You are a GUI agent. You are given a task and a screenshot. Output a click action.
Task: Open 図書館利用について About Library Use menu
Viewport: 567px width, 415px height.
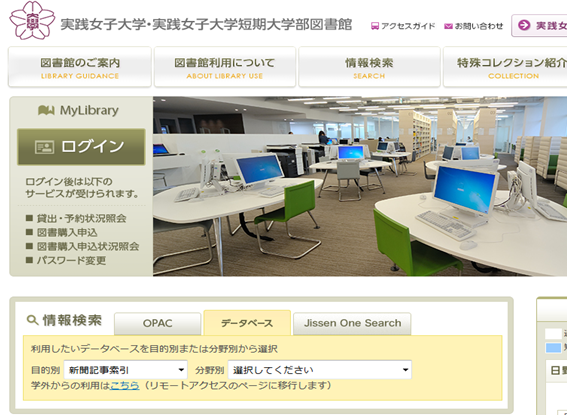coord(225,67)
